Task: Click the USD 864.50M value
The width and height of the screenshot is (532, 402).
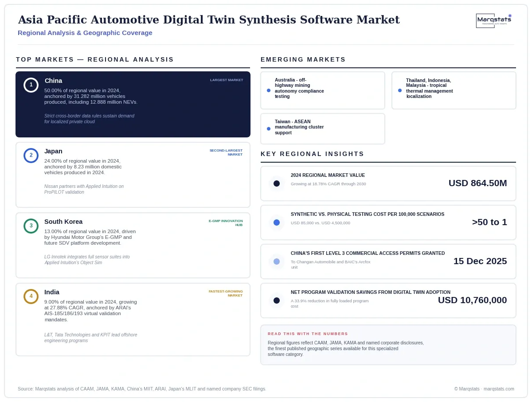Action: 478,183
